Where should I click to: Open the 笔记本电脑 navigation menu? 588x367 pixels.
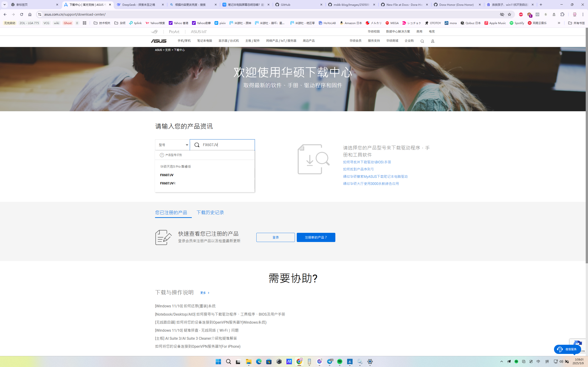coord(204,41)
